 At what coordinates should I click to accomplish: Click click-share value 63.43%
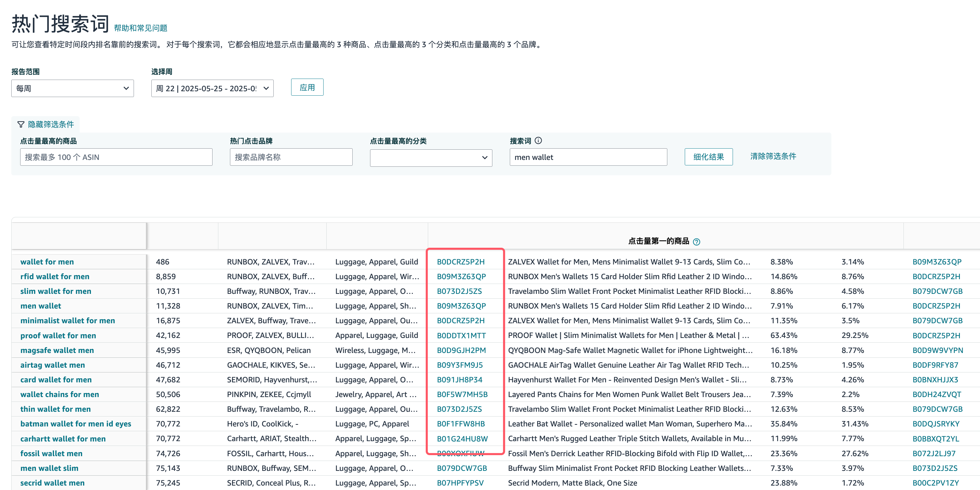click(x=784, y=336)
